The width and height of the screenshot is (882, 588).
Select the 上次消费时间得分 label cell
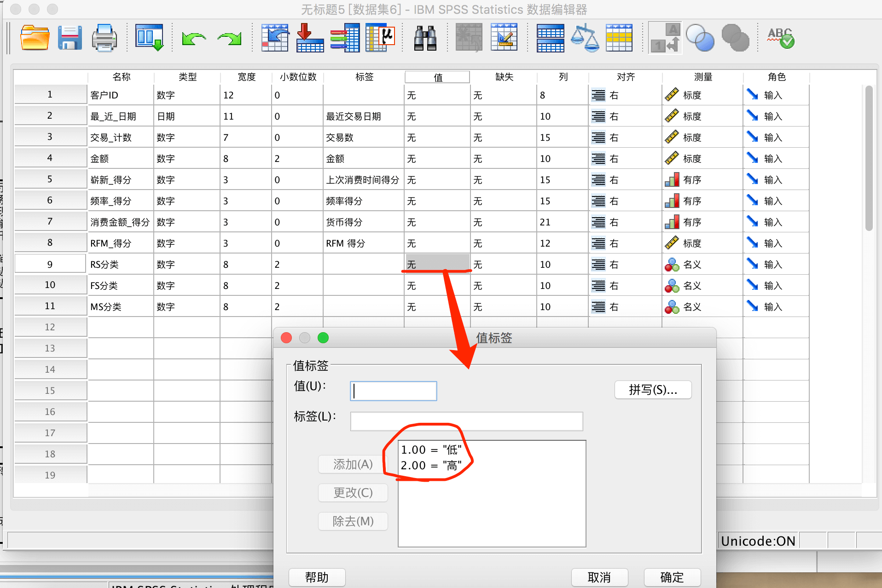[x=364, y=180]
